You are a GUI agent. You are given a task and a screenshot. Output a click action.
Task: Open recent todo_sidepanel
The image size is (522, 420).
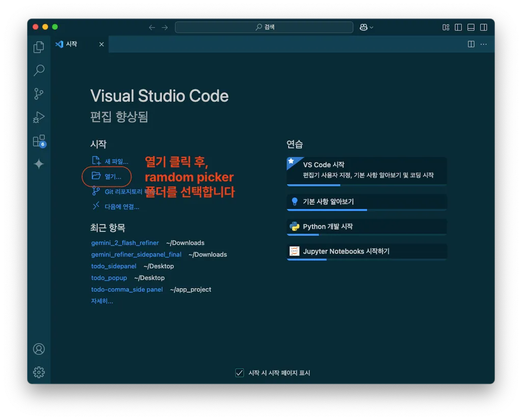click(x=114, y=266)
